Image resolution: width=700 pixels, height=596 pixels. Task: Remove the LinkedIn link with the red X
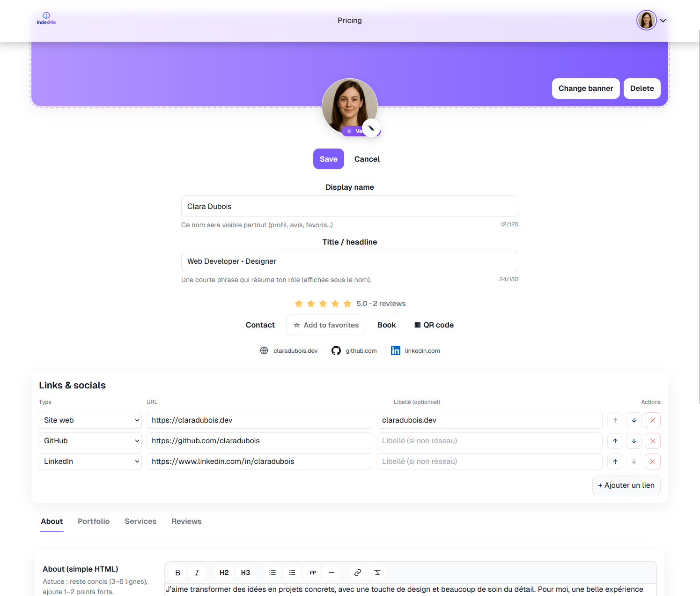coord(652,461)
